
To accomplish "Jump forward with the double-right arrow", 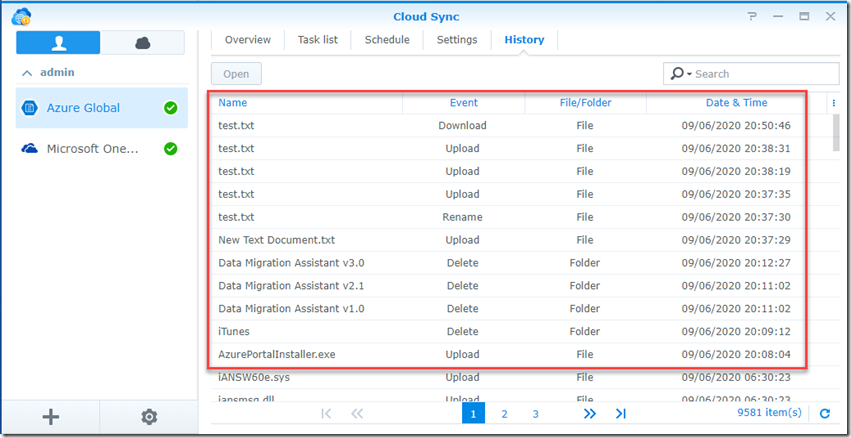I will point(589,414).
